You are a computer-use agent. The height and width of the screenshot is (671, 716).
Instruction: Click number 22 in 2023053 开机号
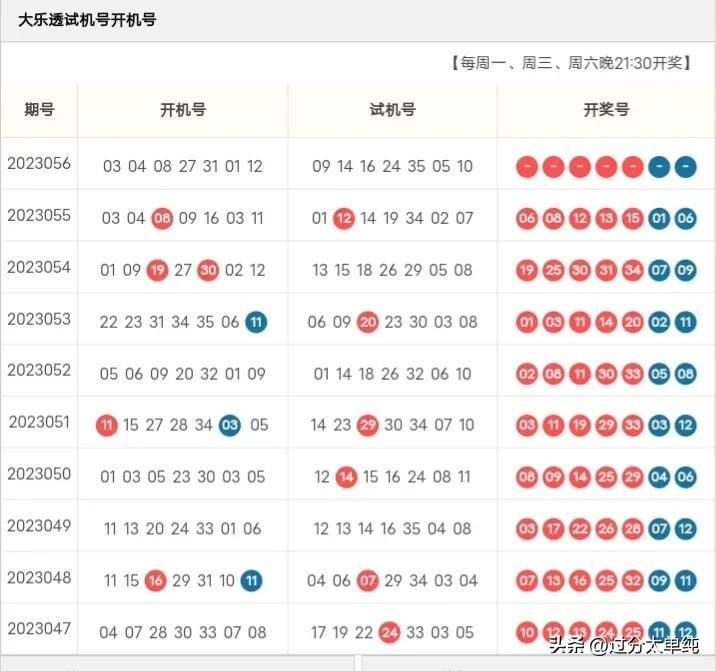109,322
